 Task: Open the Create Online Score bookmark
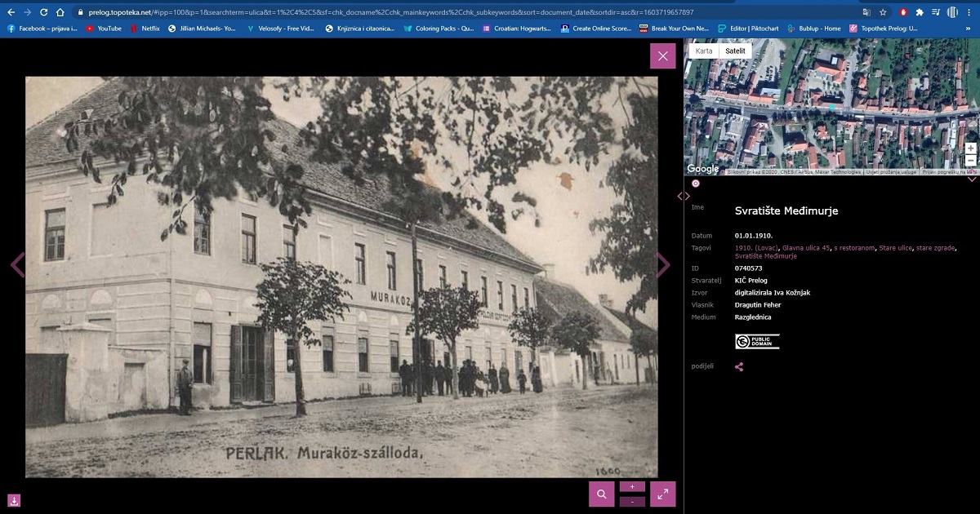596,29
